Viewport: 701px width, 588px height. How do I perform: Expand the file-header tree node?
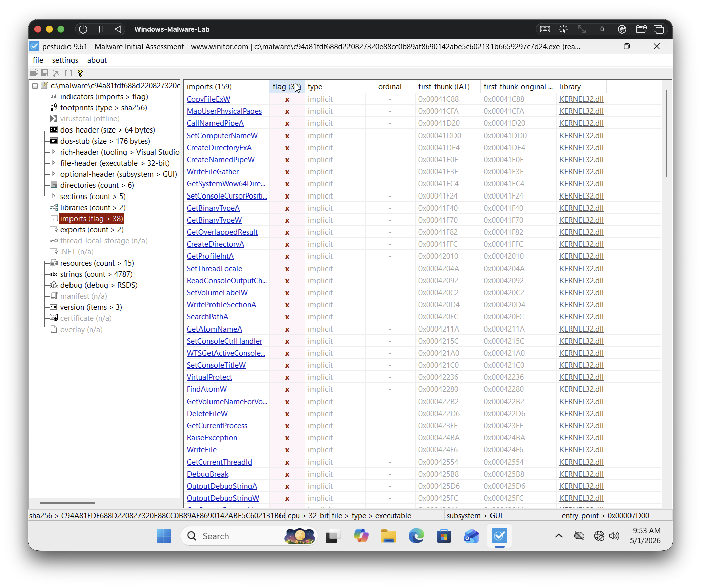pos(54,163)
